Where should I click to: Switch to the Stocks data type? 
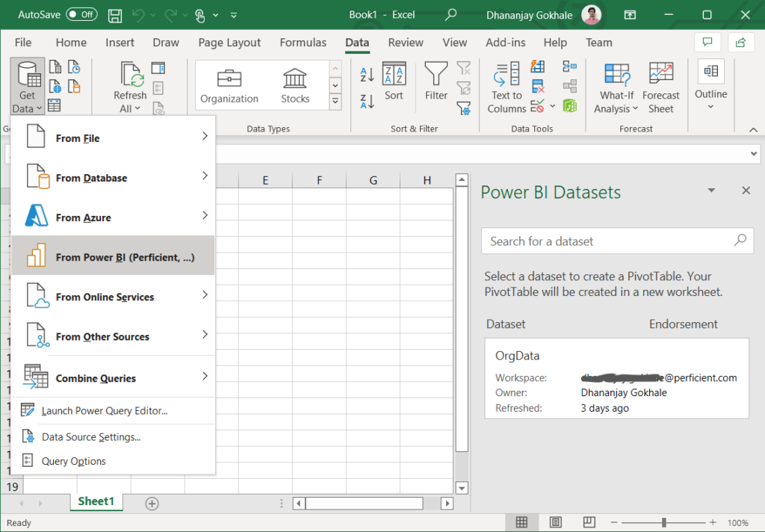(x=294, y=84)
